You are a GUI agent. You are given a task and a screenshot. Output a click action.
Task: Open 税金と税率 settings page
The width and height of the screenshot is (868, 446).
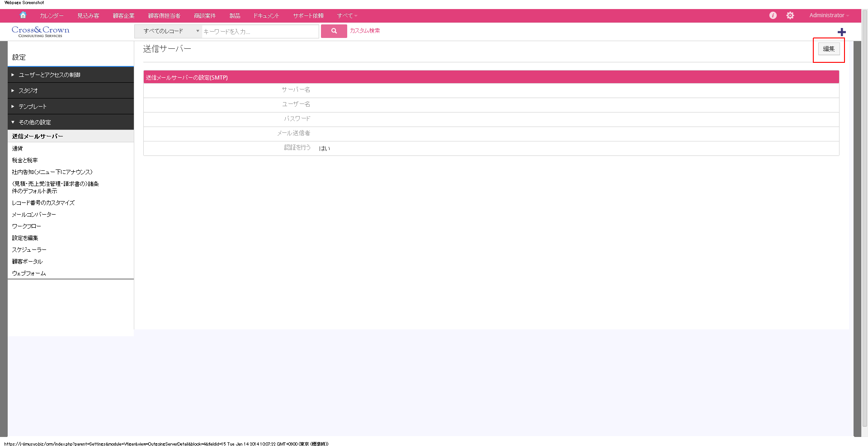click(25, 160)
